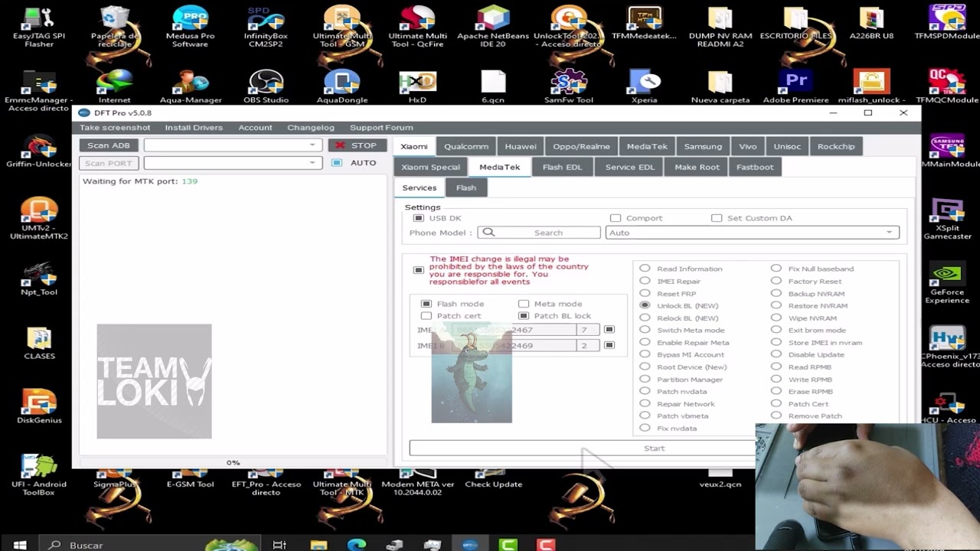Open XSplit Gamecaster desktop shortcut
Viewport: 980px width, 551px height.
coord(947,219)
